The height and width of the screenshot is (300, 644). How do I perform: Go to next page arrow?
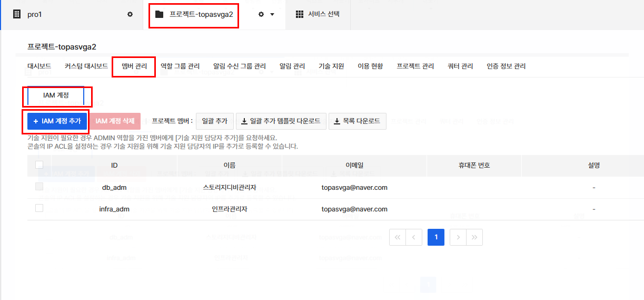tap(458, 237)
